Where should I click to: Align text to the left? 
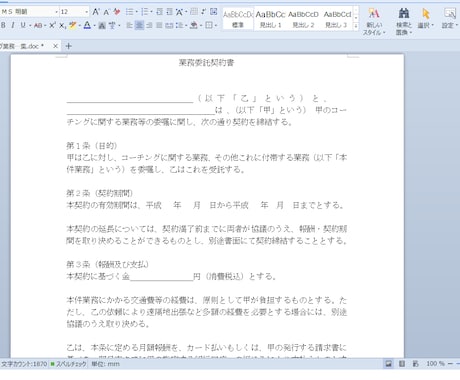tap(130, 25)
